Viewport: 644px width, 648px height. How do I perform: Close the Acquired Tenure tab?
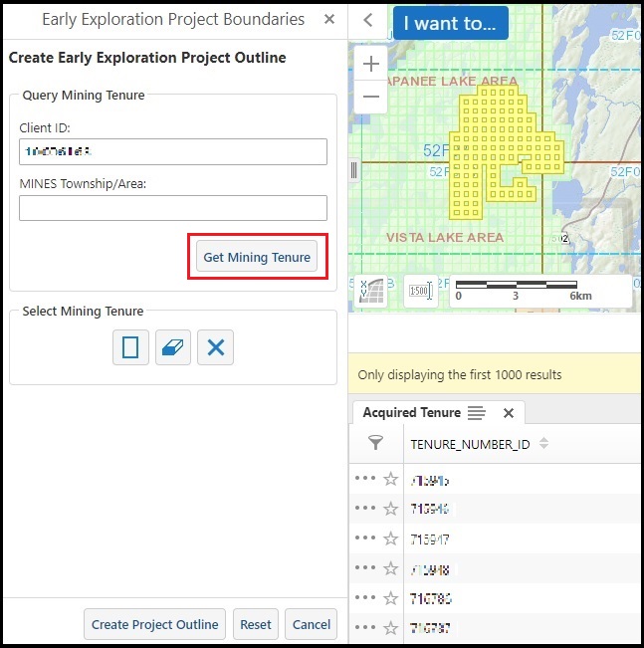(x=508, y=412)
